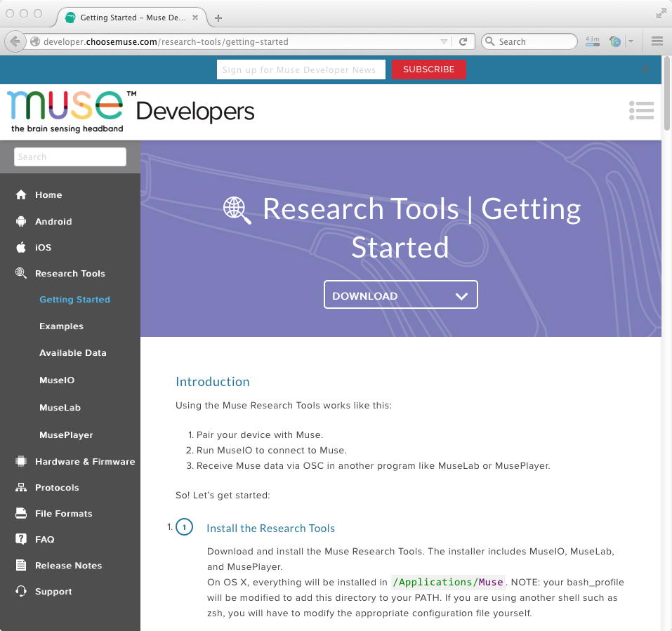Click the Apple iOS icon
Viewport: 672px width, 631px height.
(x=21, y=247)
